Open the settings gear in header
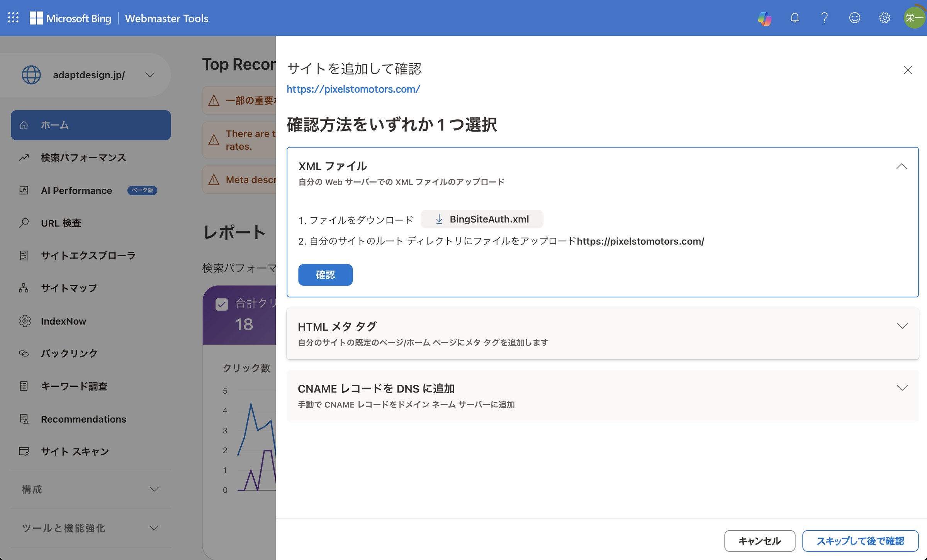927x560 pixels. point(885,18)
